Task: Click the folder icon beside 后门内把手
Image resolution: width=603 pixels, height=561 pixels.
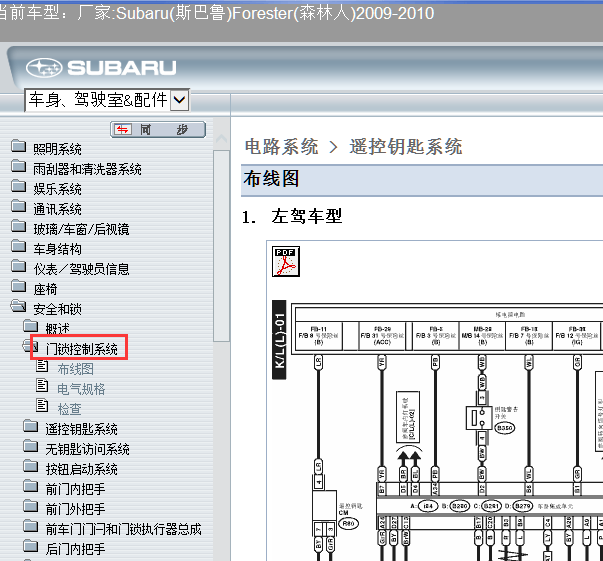Action: tap(30, 546)
